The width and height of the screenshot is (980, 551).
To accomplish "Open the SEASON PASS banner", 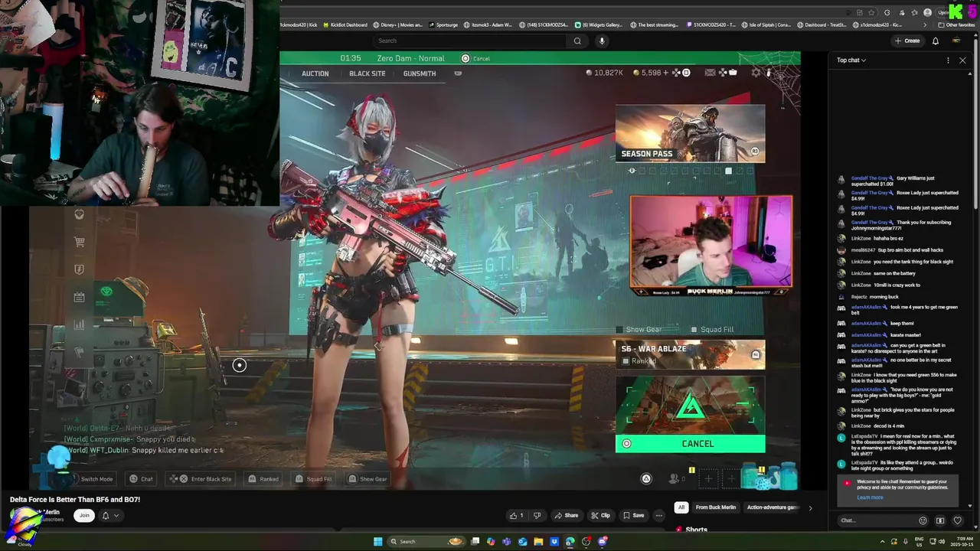I will [690, 133].
